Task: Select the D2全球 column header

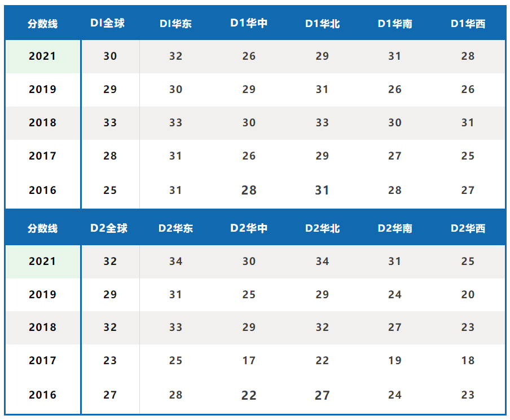Action: (x=109, y=228)
